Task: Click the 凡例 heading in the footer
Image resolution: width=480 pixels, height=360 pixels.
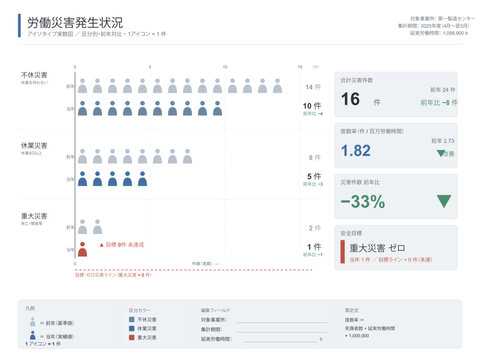Action: pos(30,308)
